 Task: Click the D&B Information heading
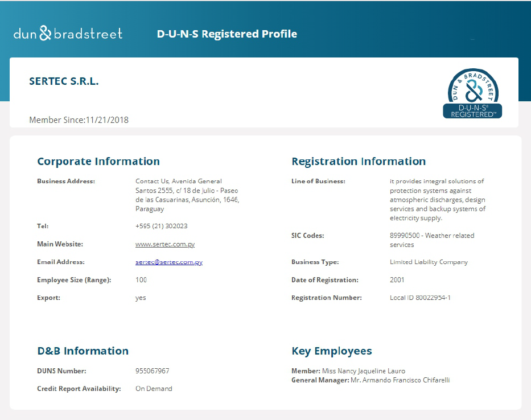click(x=83, y=351)
